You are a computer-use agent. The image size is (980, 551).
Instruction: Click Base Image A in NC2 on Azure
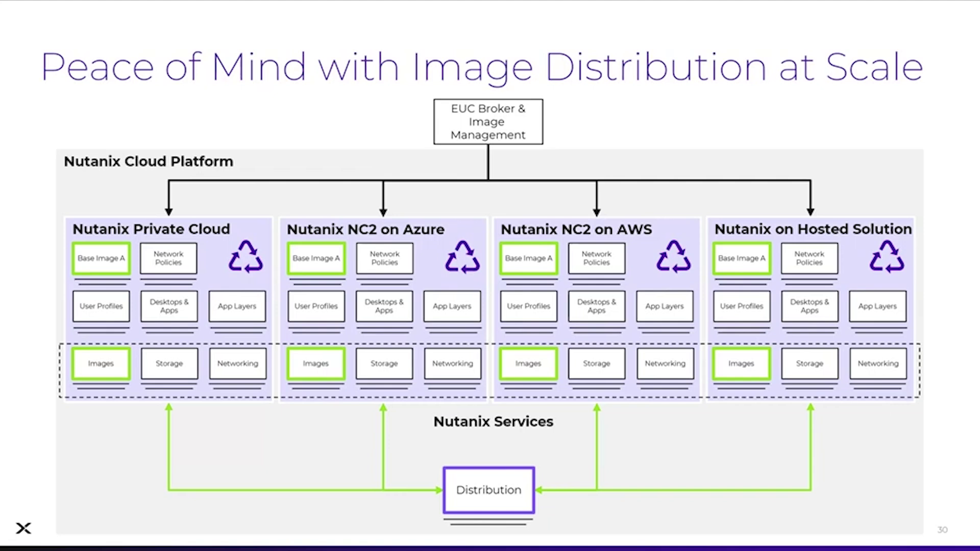coord(316,258)
